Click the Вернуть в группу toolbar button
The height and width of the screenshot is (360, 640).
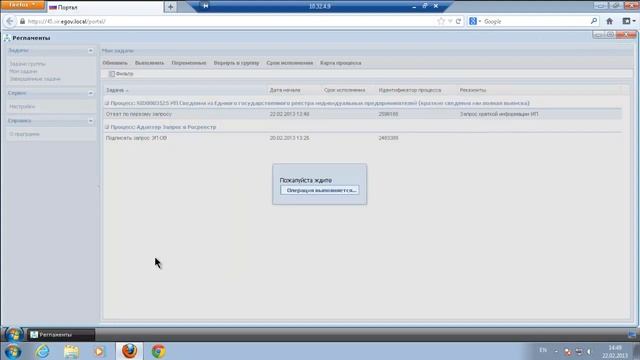[236, 63]
